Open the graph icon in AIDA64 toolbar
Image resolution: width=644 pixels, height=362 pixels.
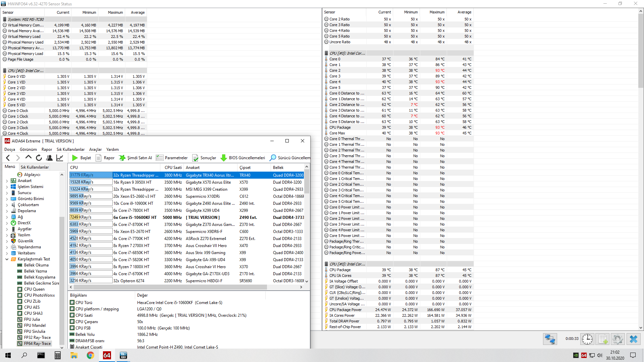(x=60, y=158)
